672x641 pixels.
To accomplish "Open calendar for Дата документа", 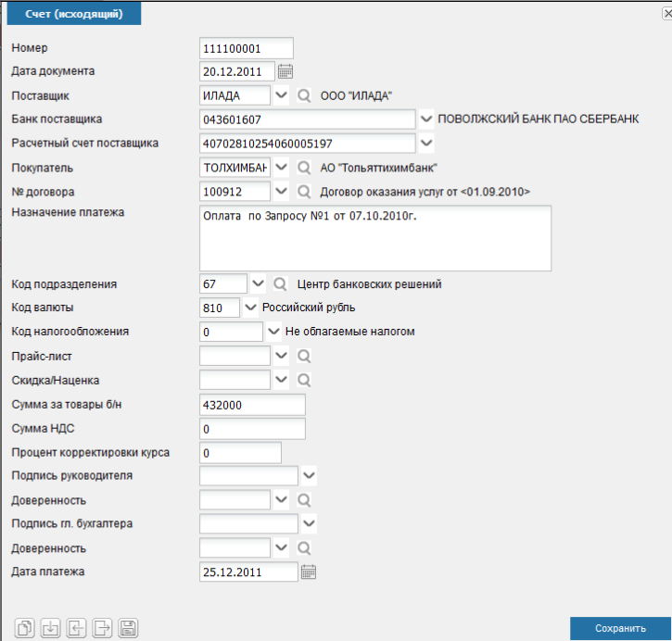I will point(285,71).
